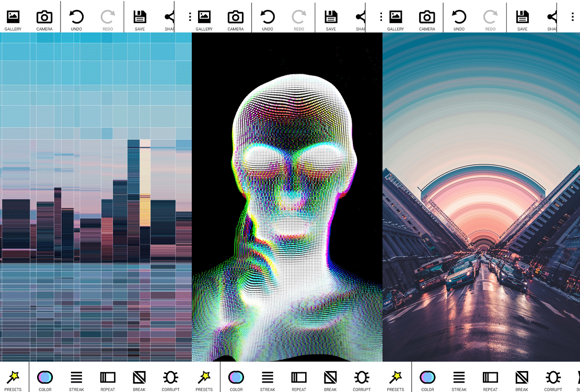The width and height of the screenshot is (580, 392).
Task: Apply the Repeat effect to the street photo
Action: click(x=491, y=380)
